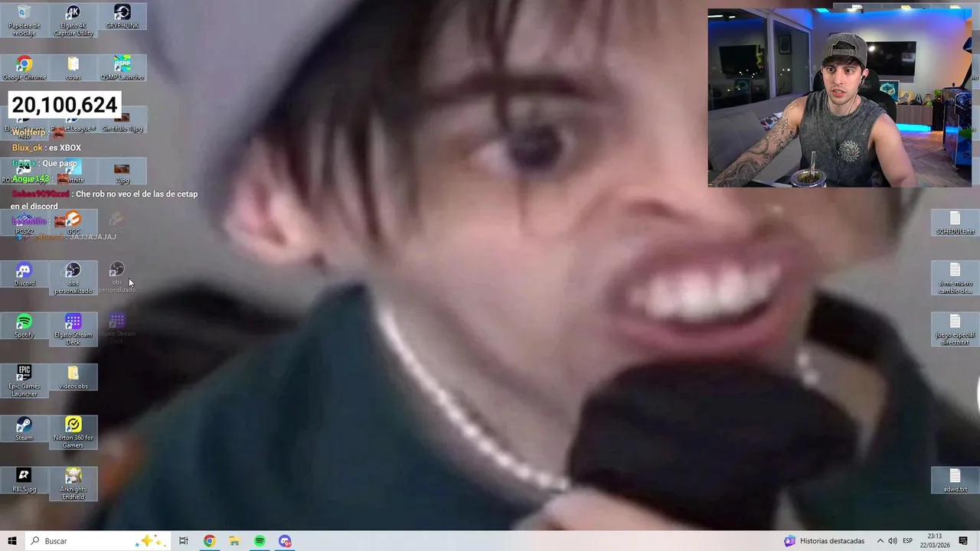The height and width of the screenshot is (551, 980).
Task: Open the Spotify desktop shortcut
Action: [x=24, y=327]
